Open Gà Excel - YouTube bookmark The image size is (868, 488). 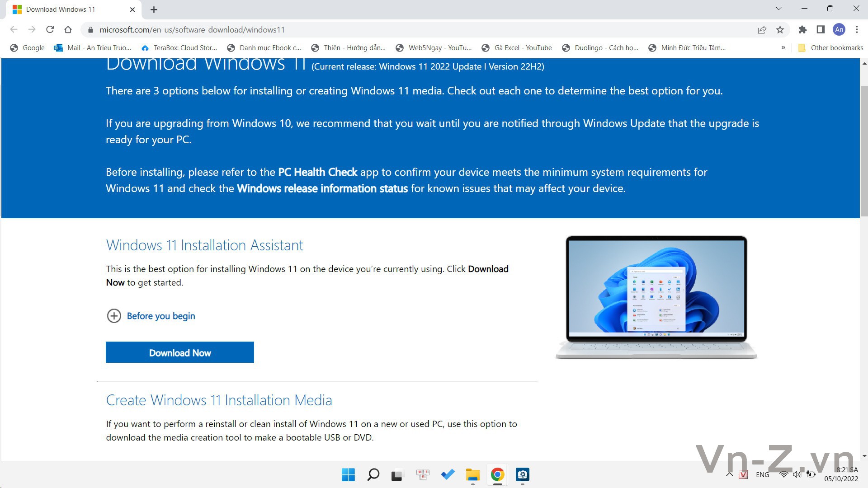(517, 48)
